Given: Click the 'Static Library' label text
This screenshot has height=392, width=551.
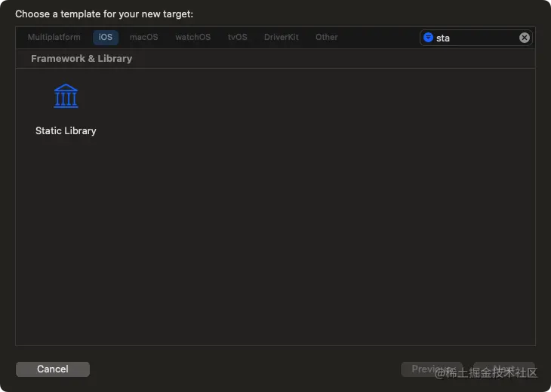Looking at the screenshot, I should [66, 130].
